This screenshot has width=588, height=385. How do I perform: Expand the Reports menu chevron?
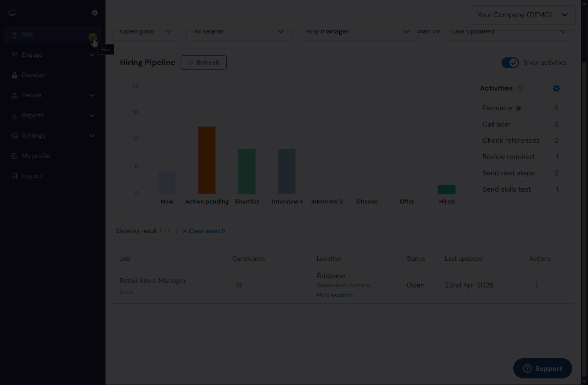click(92, 116)
